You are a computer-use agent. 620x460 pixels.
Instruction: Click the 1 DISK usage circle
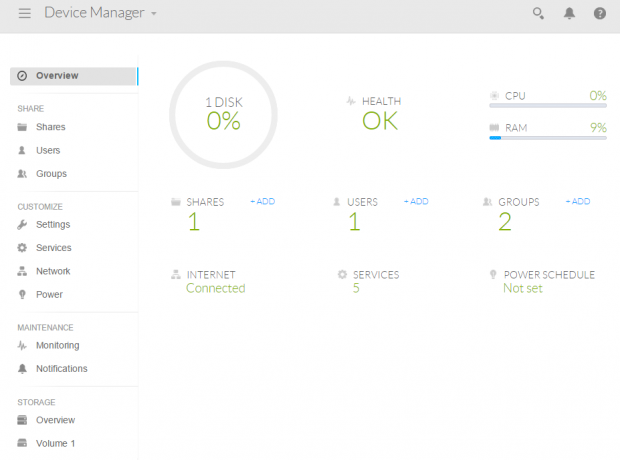[x=223, y=115]
